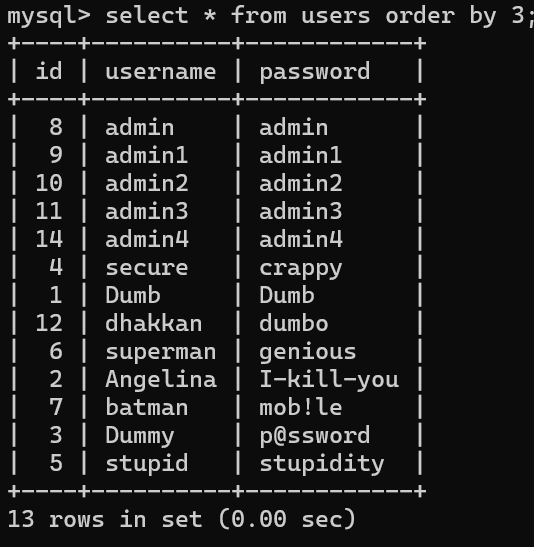534x547 pixels.
Task: Click the username Angelina
Action: pos(161,380)
